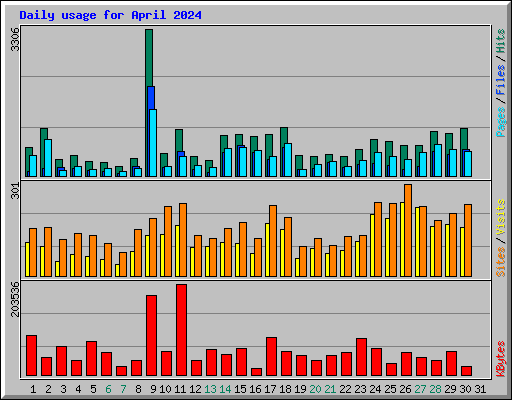Image resolution: width=512 pixels, height=400 pixels.
Task: Click day label 17 on the x-axis
Action: tap(270, 389)
